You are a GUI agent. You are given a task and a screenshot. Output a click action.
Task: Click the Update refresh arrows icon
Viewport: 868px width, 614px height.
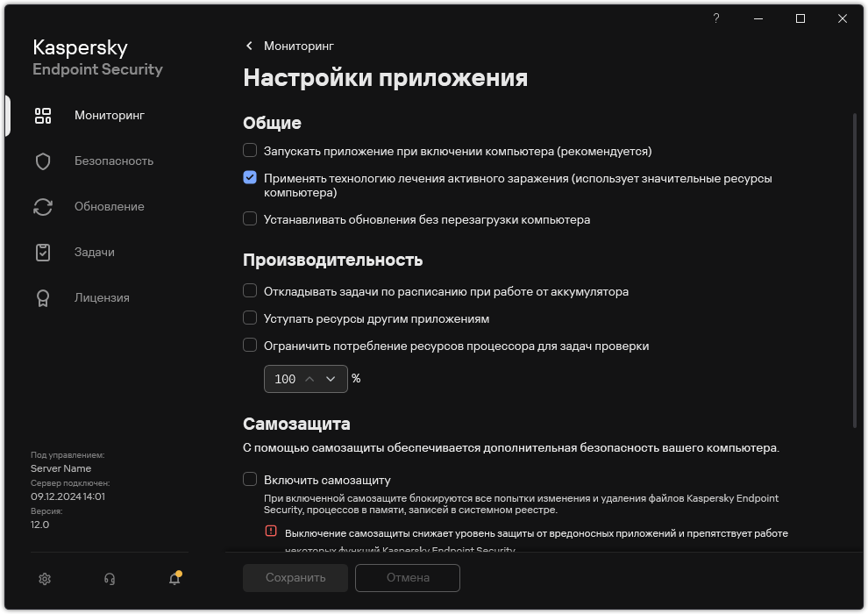click(x=43, y=206)
